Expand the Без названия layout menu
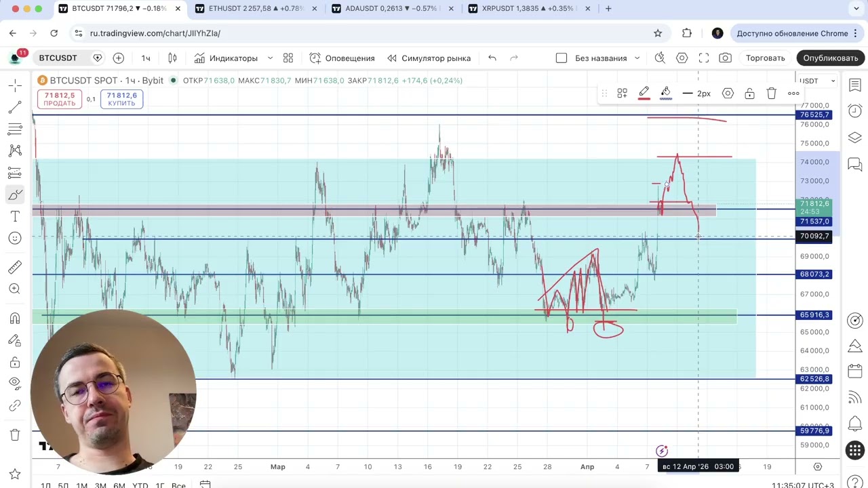 tap(637, 58)
